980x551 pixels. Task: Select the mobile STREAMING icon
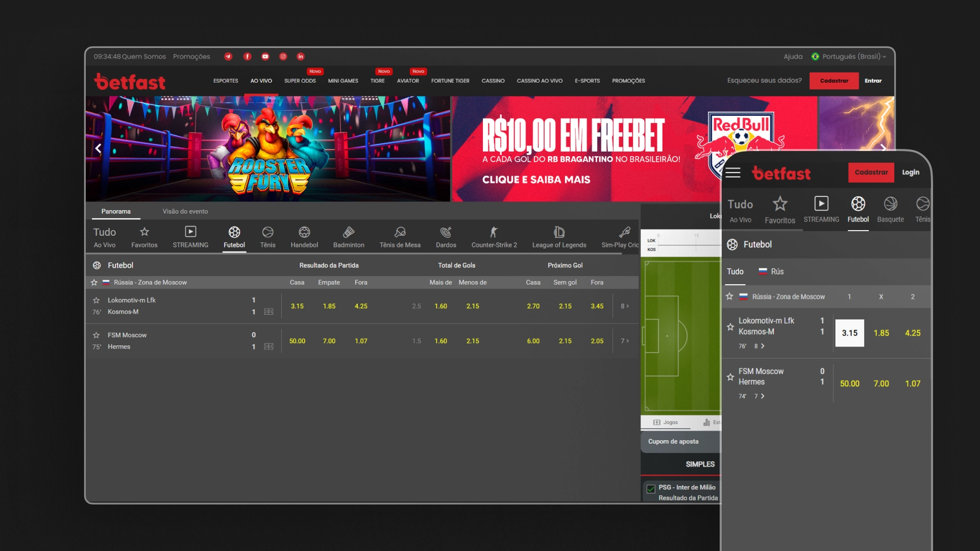[x=821, y=204]
